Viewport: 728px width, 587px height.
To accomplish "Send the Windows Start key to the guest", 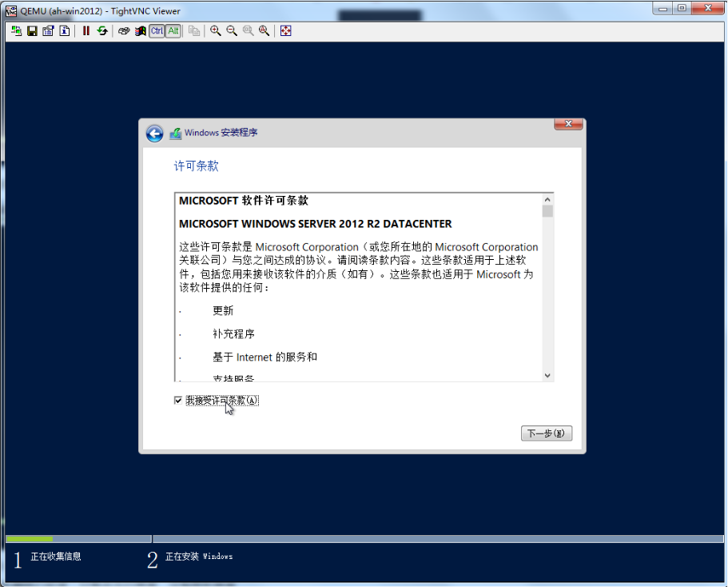I will [140, 31].
